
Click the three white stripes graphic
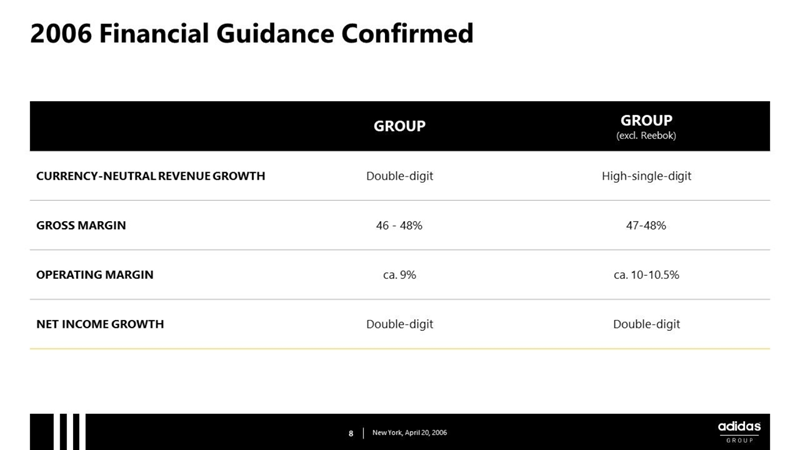tap(68, 431)
